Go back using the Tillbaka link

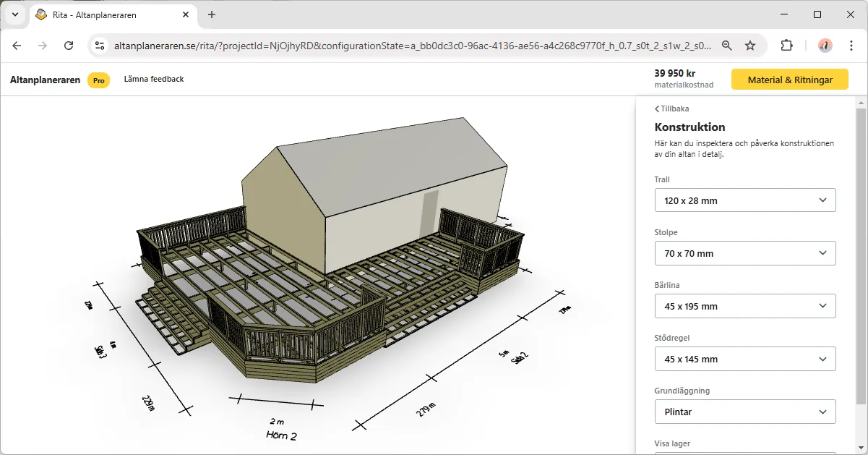pos(672,109)
